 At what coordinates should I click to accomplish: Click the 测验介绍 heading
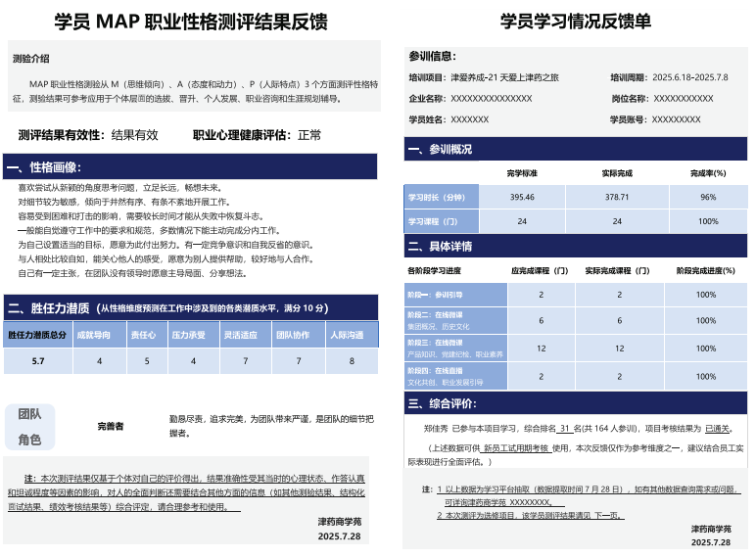30,60
